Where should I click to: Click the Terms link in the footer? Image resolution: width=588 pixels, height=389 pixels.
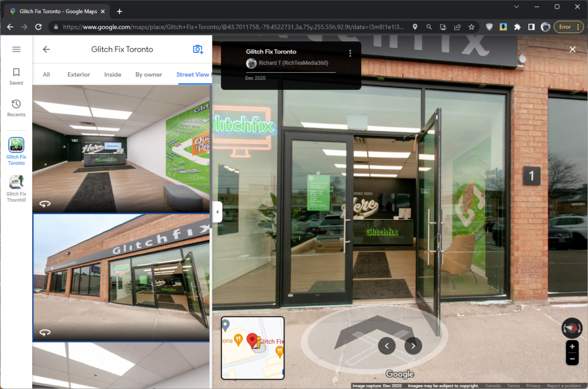(x=513, y=386)
